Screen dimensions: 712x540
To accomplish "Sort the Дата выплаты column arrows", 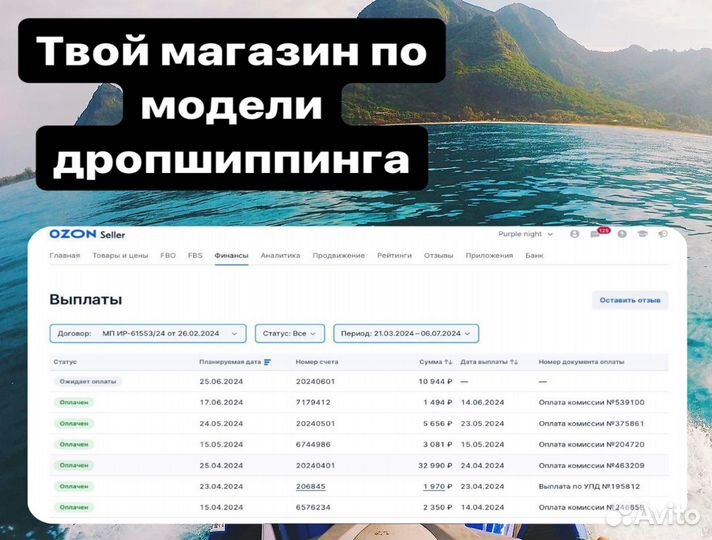I will (x=514, y=362).
